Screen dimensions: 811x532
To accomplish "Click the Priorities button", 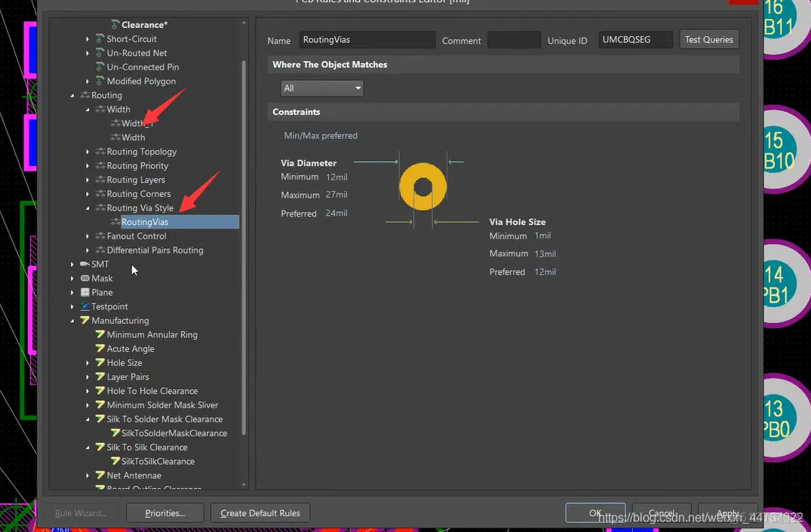I will tap(165, 513).
